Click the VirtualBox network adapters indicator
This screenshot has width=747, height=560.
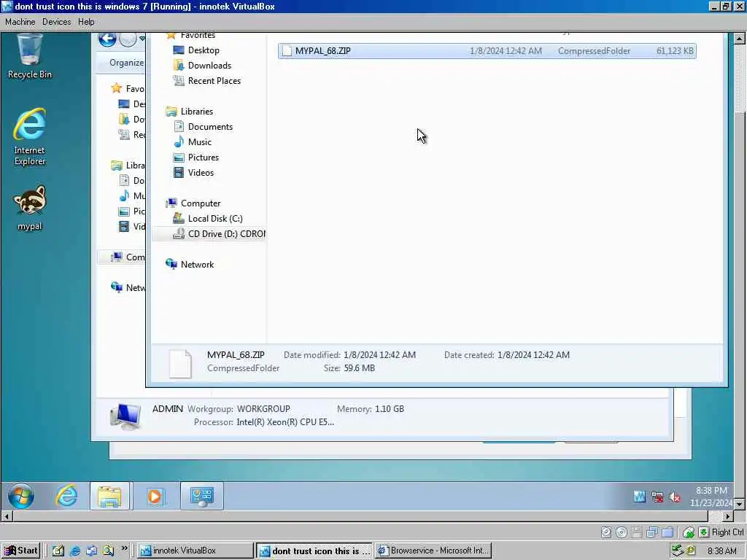[x=651, y=532]
